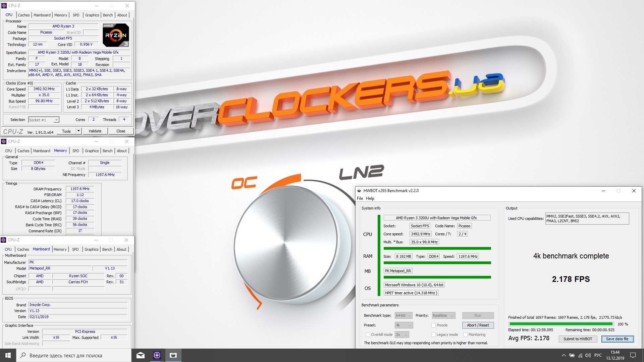Open the Windows Start menu
This screenshot has height=362, width=644.
8,355
